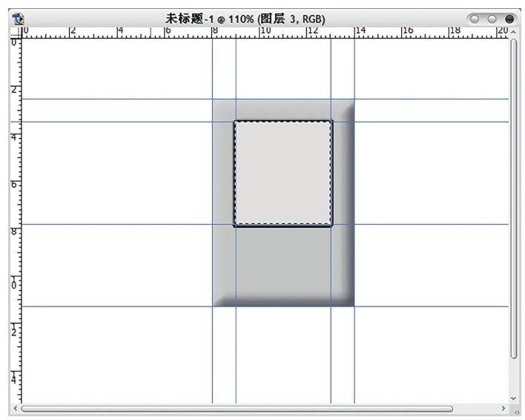Screen dimensions: 525x420
Task: Click inside the marching-ants square selection
Action: pyautogui.click(x=283, y=173)
